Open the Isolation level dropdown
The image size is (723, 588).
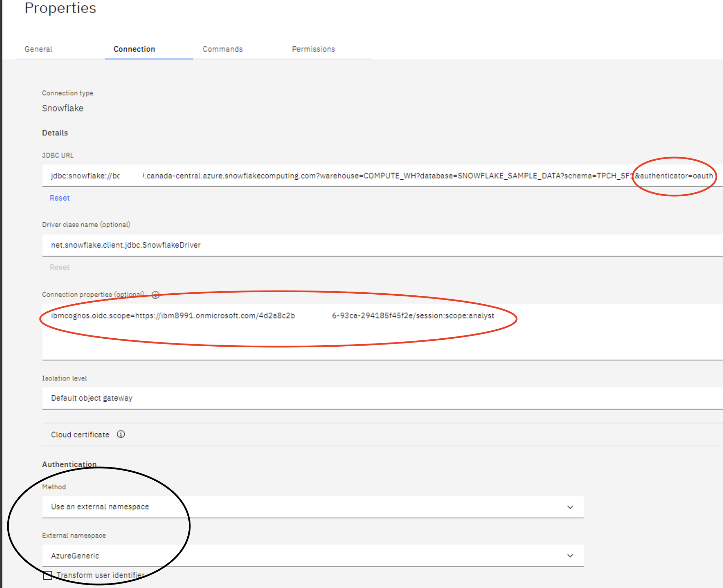pos(382,398)
